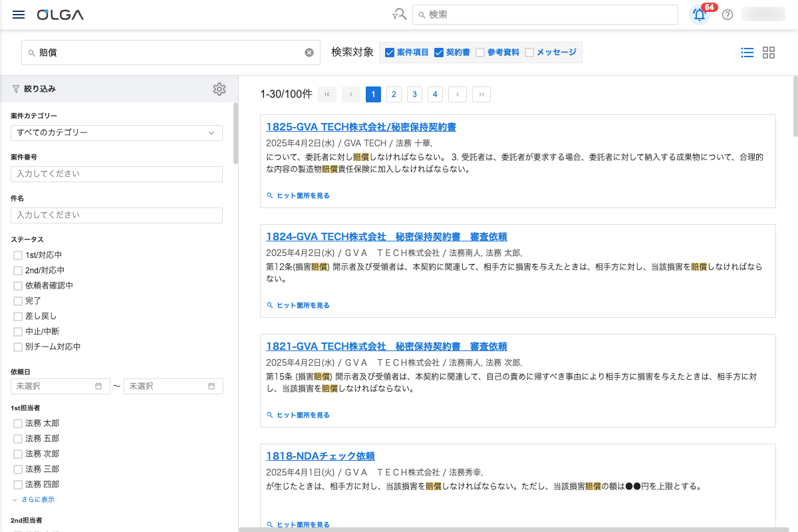View hit locations for case 1821

298,416
